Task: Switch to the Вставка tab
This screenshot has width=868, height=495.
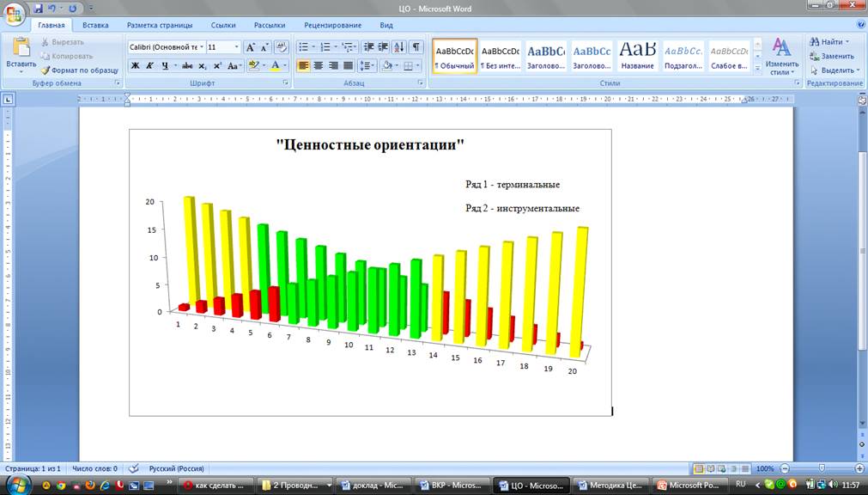Action: coord(95,26)
